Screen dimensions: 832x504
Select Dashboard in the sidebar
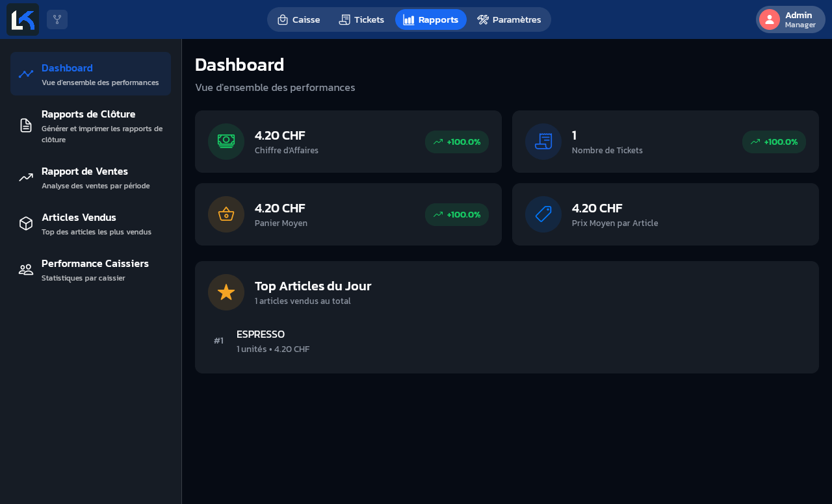pos(90,74)
